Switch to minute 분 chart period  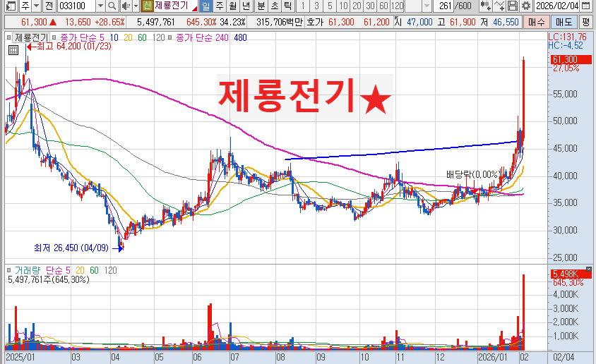261,6
